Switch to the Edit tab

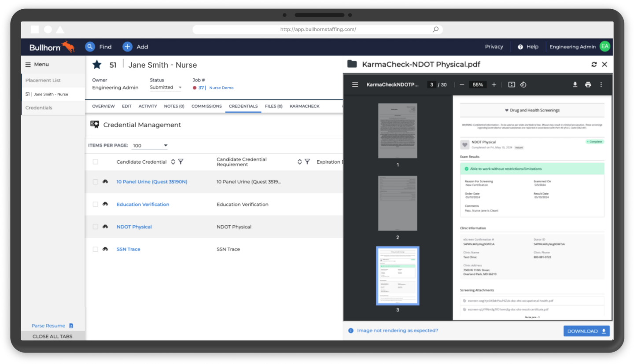[127, 106]
